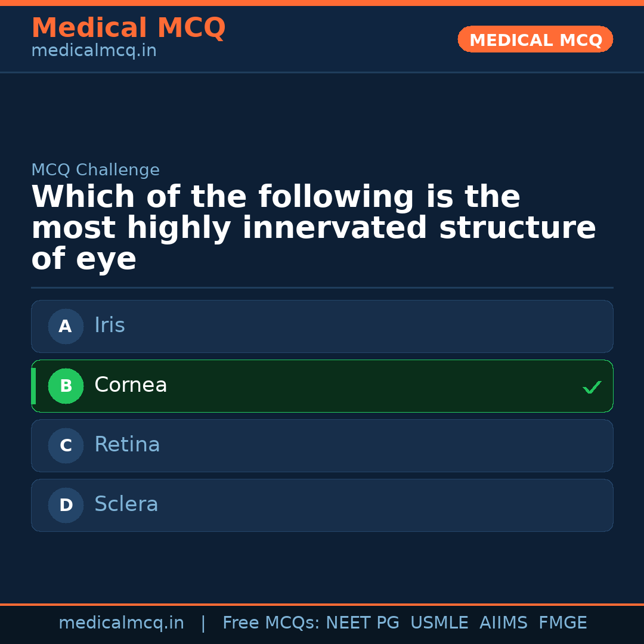This screenshot has width=644, height=644.
Task: Click the circular A badge icon
Action: [x=66, y=326]
